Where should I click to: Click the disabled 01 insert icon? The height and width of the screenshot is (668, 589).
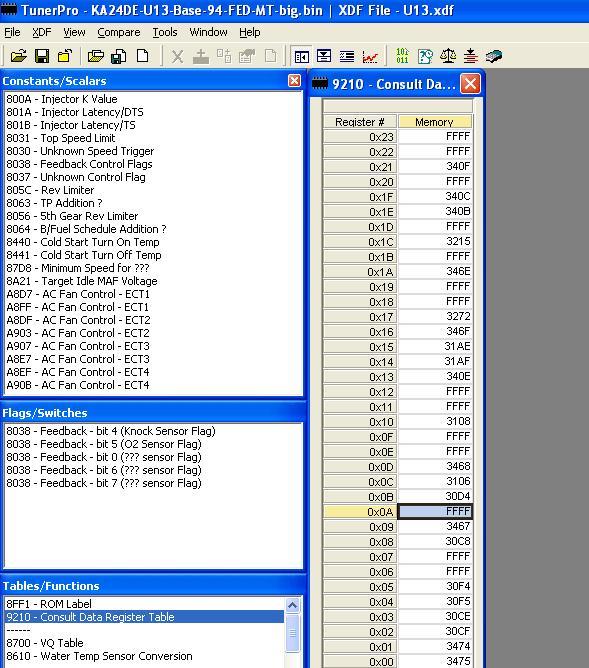(224, 56)
